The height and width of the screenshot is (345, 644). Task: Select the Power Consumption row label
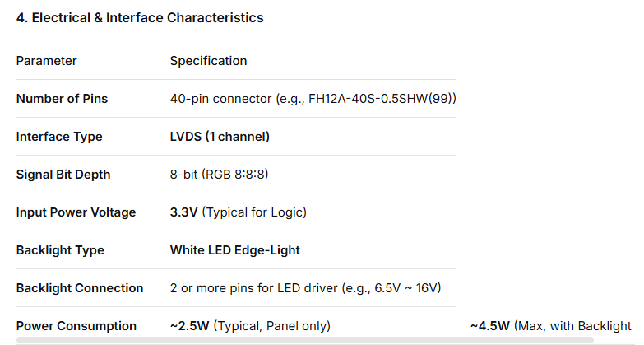(76, 326)
